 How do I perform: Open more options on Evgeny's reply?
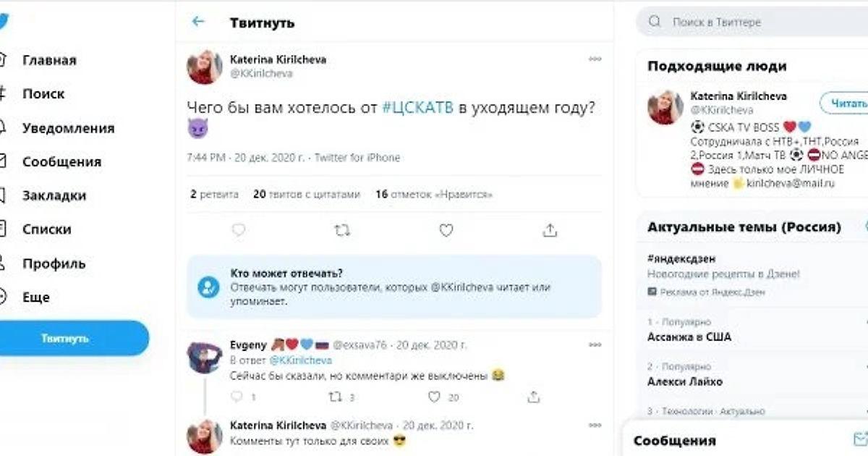tap(595, 345)
